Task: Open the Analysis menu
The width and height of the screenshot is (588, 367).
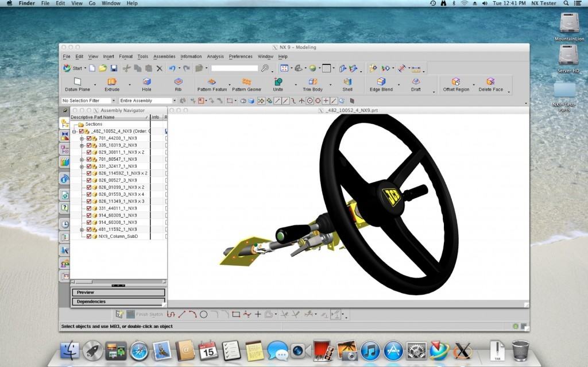Action: click(215, 57)
